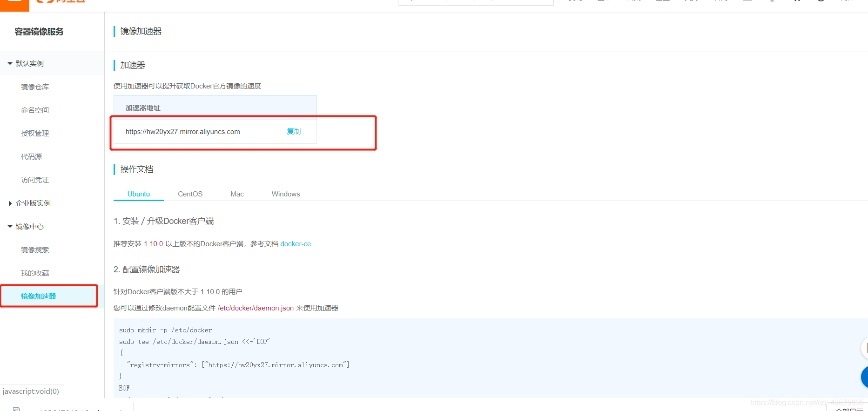Open 我的收藏 in the sidebar
The height and width of the screenshot is (411, 868).
point(35,273)
